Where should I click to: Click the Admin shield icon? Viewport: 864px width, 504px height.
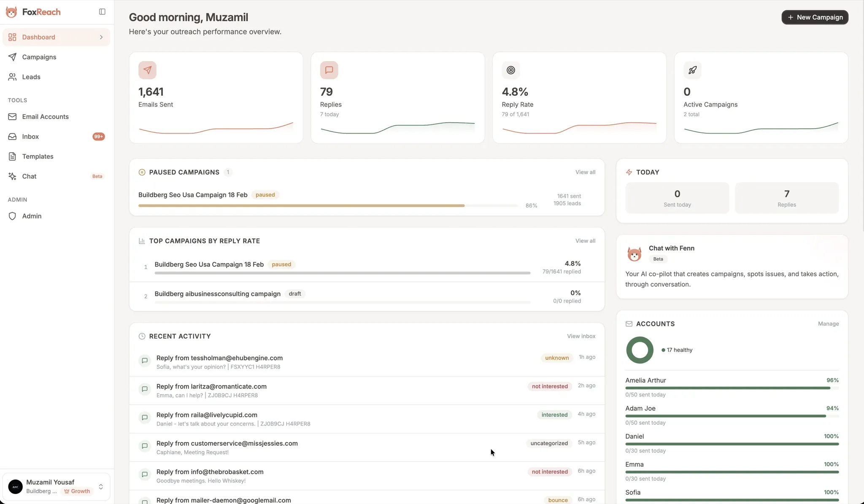pyautogui.click(x=13, y=216)
